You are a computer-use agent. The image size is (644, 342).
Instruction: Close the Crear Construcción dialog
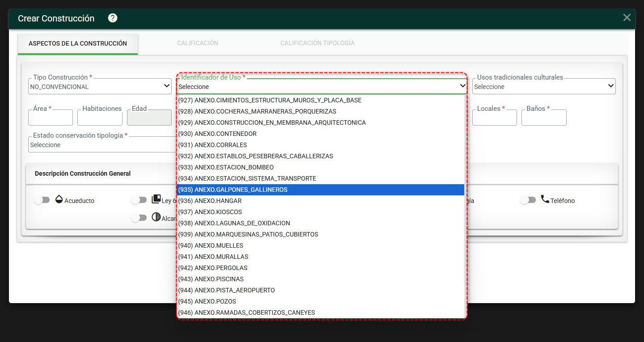coord(627,17)
